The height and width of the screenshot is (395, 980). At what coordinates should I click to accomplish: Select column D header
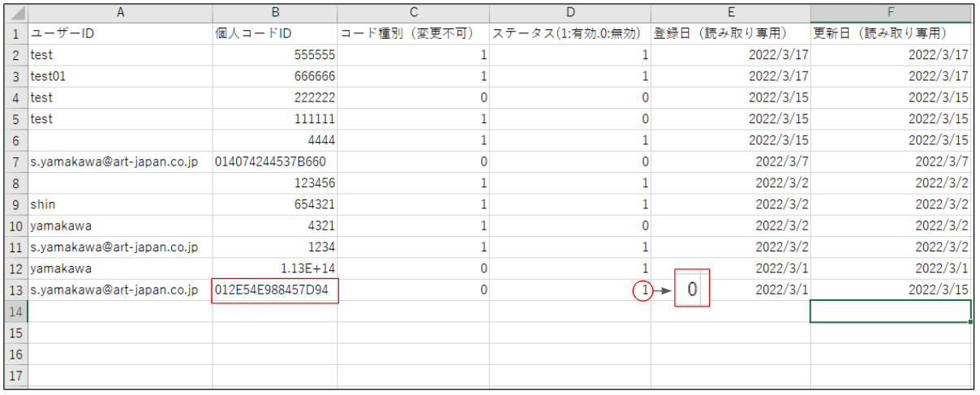coord(570,13)
